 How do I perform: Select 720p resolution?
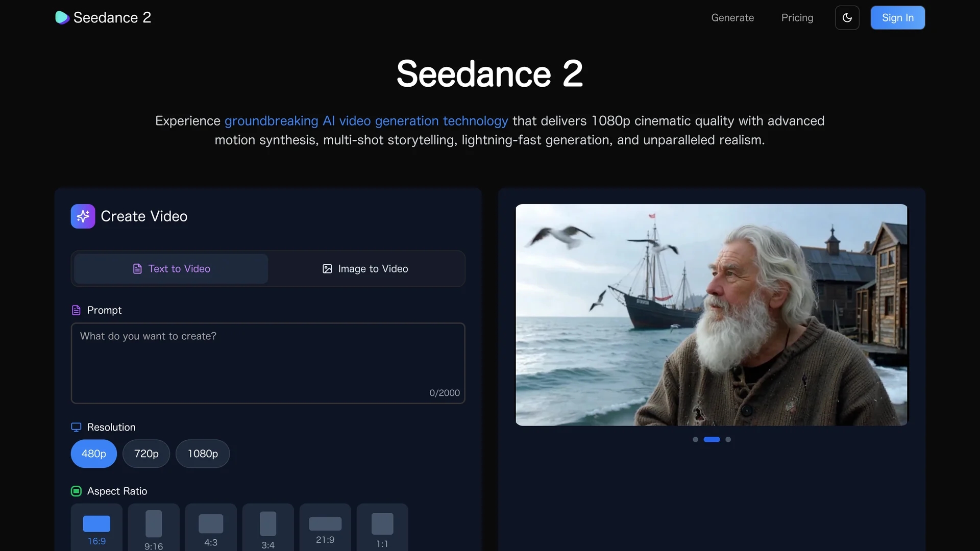(146, 454)
